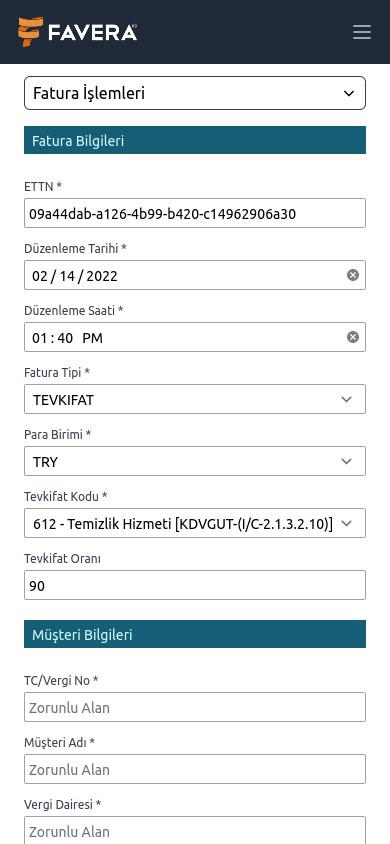Open the Fatura Tipi dropdown
390x844 pixels.
click(195, 399)
